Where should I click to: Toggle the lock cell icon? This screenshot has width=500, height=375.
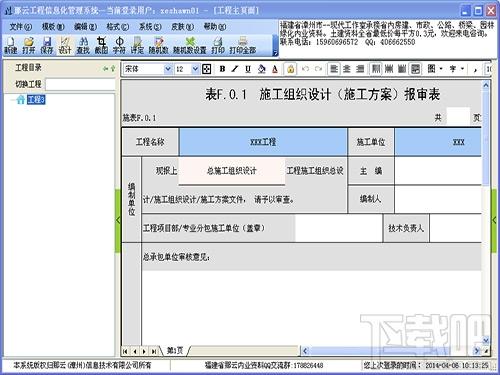pyautogui.click(x=290, y=69)
